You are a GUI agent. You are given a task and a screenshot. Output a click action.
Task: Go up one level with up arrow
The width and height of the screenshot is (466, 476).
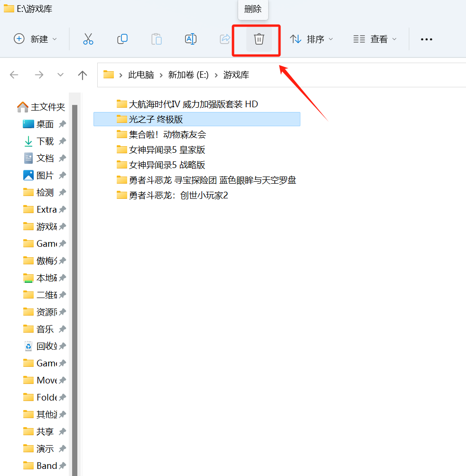pos(82,75)
